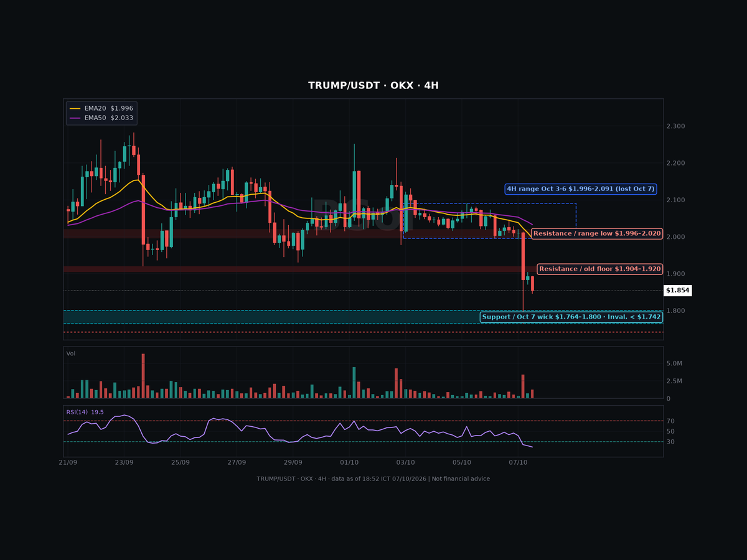Click the purple EMA50 line swatch in legend
Image resolution: width=747 pixels, height=560 pixels.
tap(75, 118)
